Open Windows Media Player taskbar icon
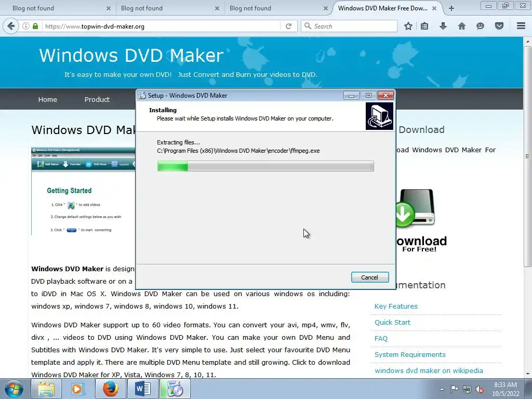The image size is (532, 399). pyautogui.click(x=78, y=389)
